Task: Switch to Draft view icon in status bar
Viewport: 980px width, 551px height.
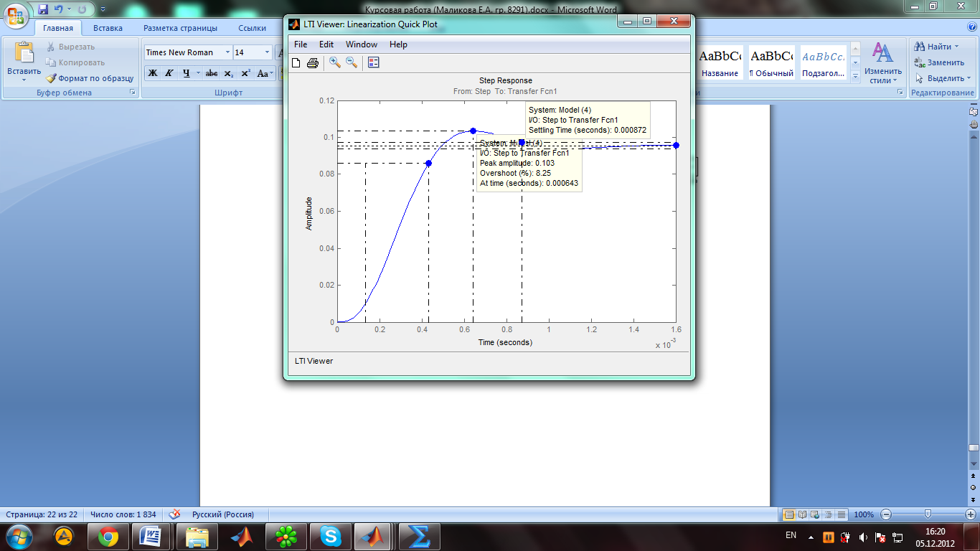Action: coord(842,514)
